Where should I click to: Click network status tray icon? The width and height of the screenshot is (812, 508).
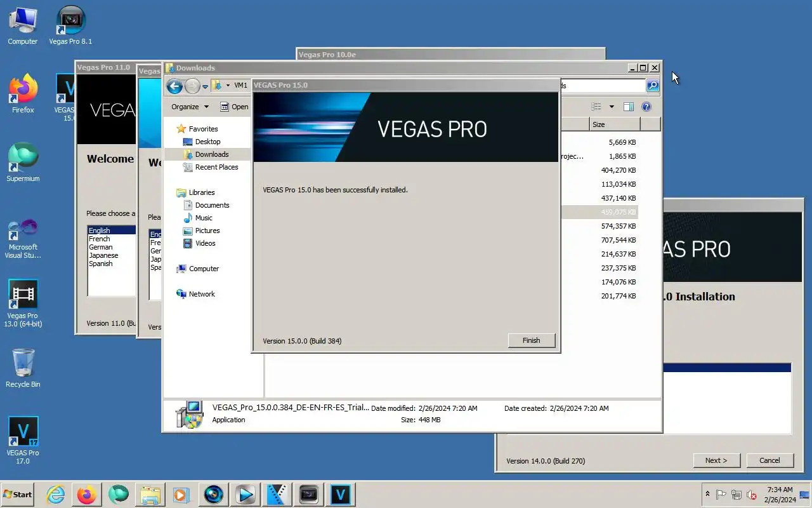(737, 494)
